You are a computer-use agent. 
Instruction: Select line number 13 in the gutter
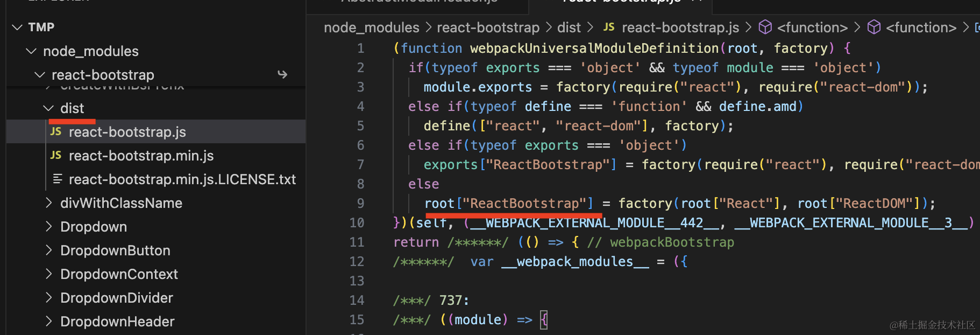(x=357, y=281)
